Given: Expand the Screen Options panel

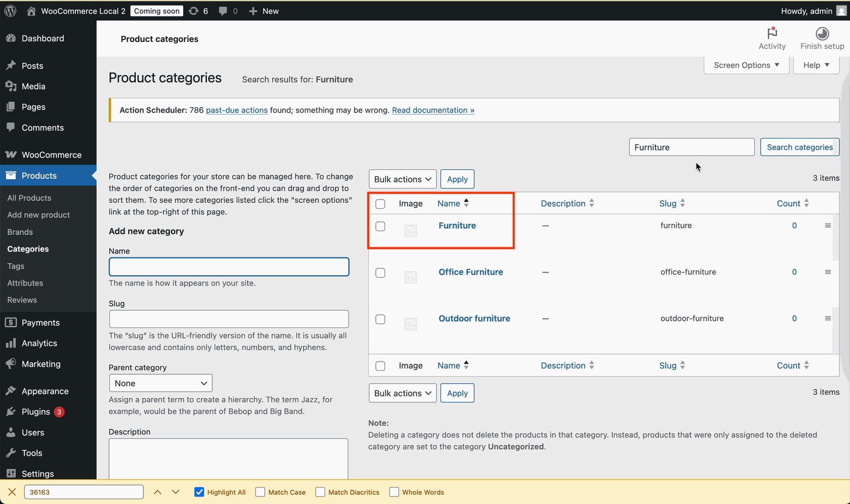Looking at the screenshot, I should coord(746,65).
